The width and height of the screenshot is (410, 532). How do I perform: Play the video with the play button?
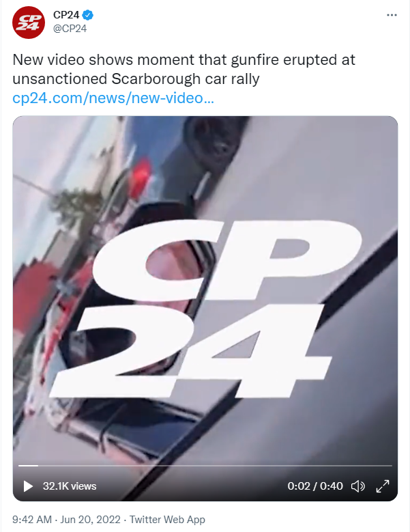click(28, 486)
